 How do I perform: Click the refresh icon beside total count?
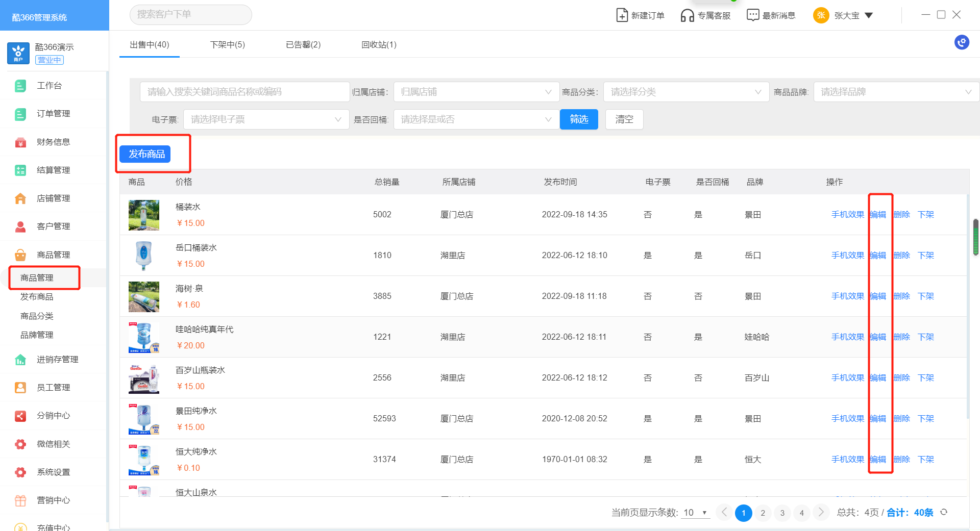tap(944, 512)
